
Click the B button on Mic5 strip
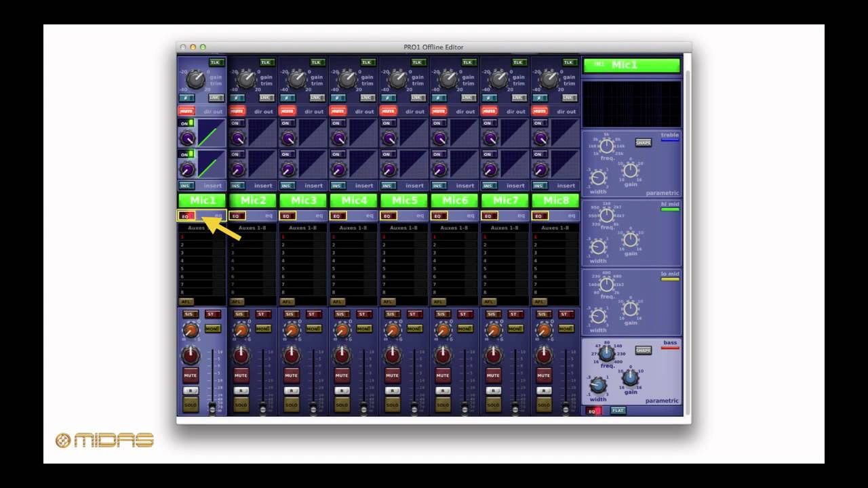(392, 390)
